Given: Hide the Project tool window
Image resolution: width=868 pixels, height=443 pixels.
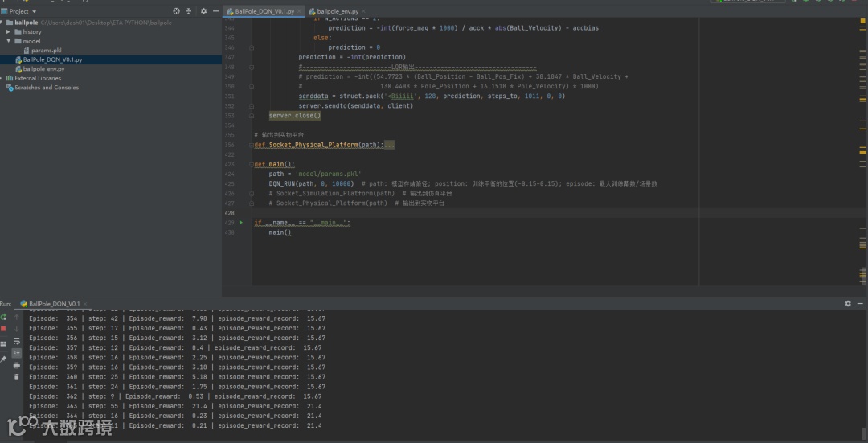Looking at the screenshot, I should click(215, 11).
